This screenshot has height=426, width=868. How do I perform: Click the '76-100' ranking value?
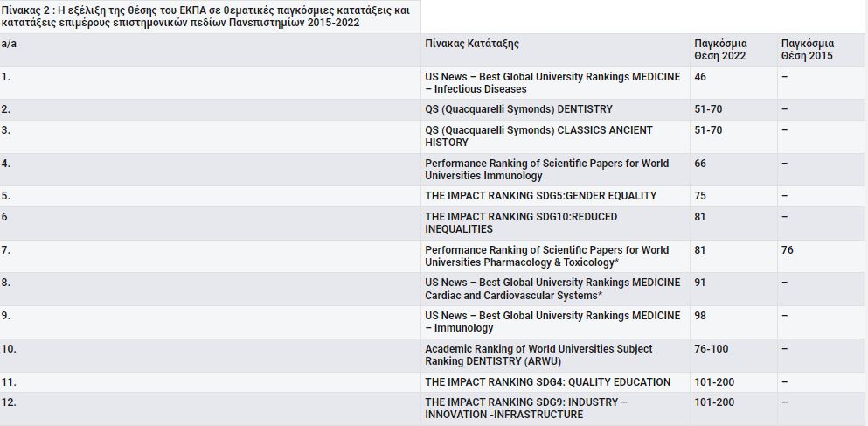tap(712, 348)
